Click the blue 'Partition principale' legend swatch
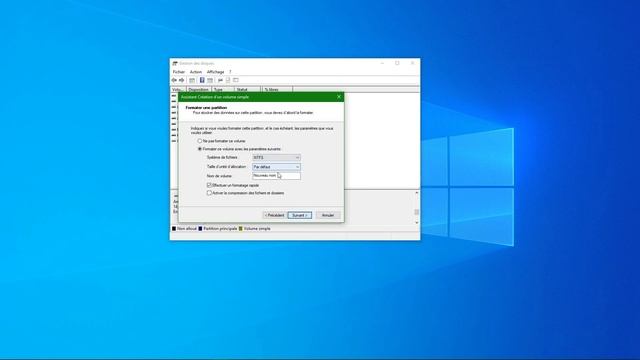This screenshot has width=640, height=360. 200,229
